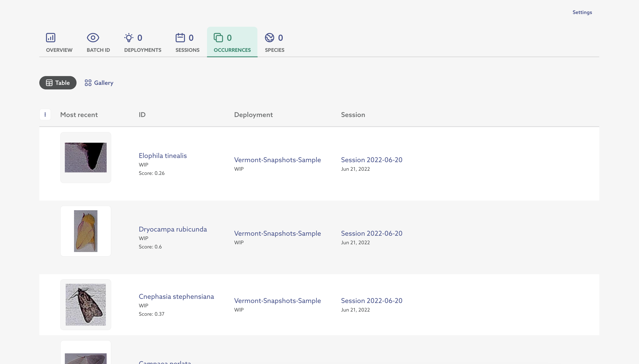Open Dryocampa rubicunda occurrence link
The width and height of the screenshot is (639, 364).
(x=173, y=229)
